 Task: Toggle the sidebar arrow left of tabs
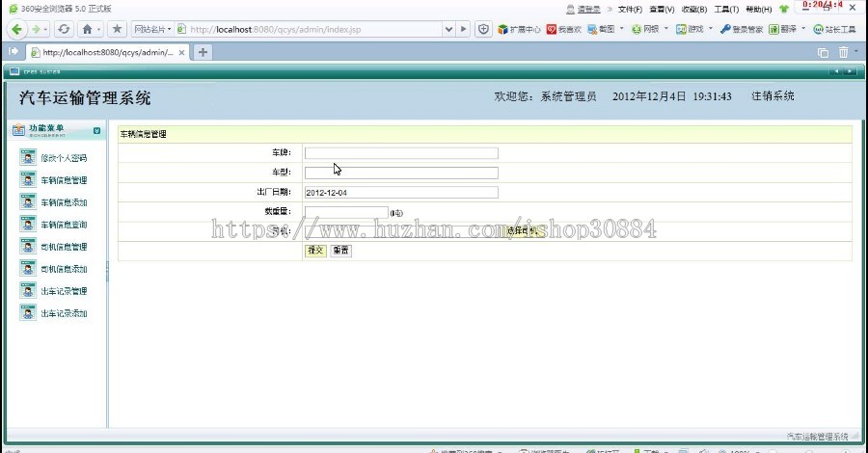coord(14,51)
